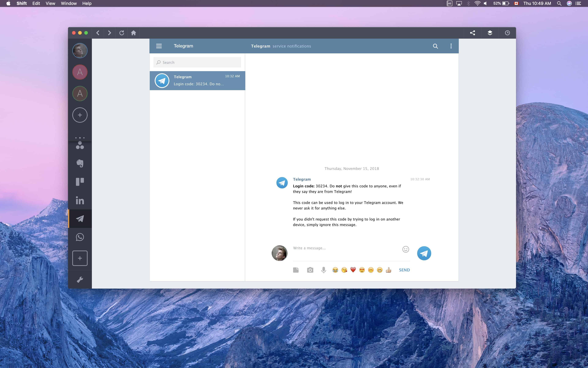Switch to the green A account
The image size is (588, 368).
coord(80,94)
